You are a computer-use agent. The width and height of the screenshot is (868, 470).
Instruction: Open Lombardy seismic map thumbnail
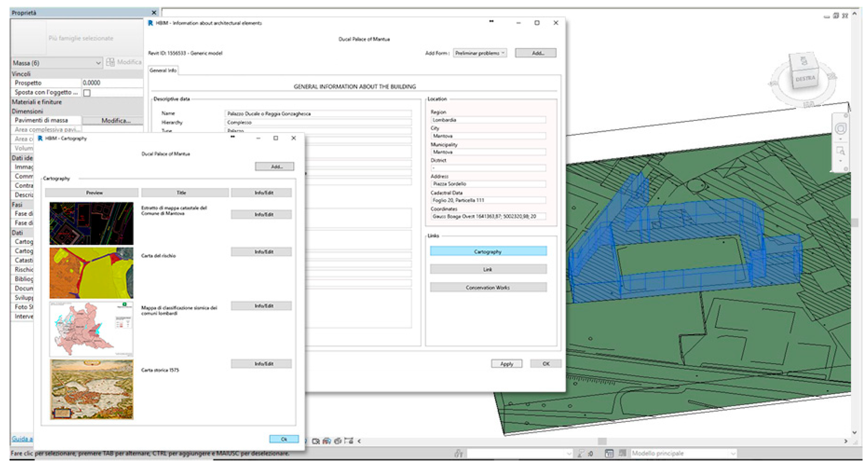coord(91,329)
